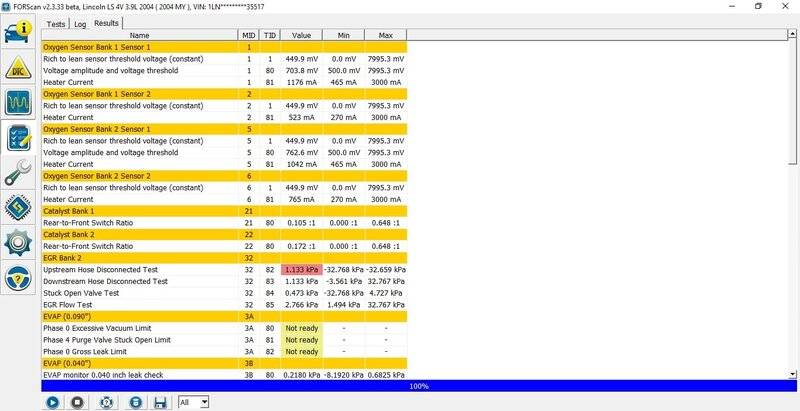Click the blue 100% progress bar
Screen dimensions: 800x411
tap(419, 385)
